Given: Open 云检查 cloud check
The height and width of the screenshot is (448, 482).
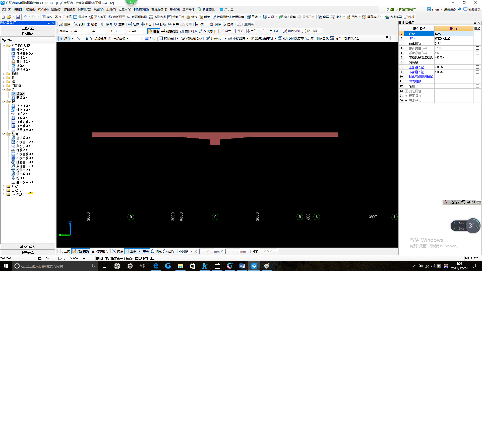Looking at the screenshot, I should coord(80,17).
